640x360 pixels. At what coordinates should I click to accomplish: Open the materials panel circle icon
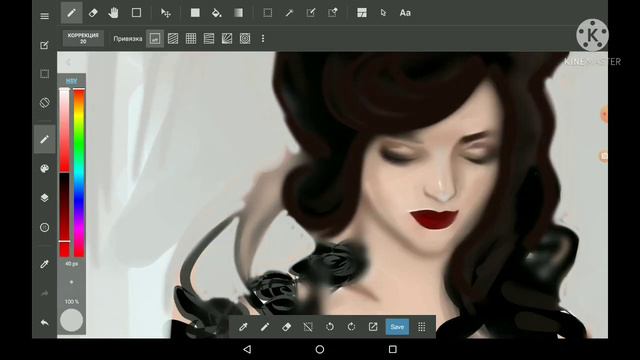click(x=44, y=227)
